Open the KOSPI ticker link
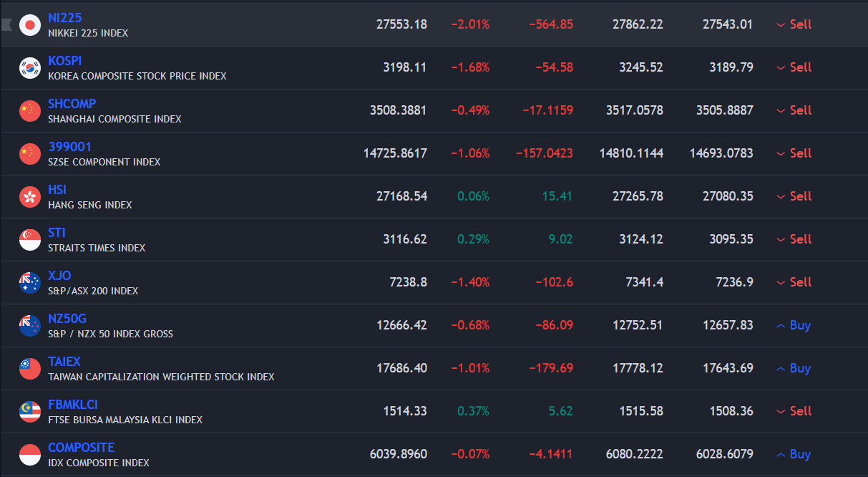This screenshot has height=477, width=868. pyautogui.click(x=65, y=61)
